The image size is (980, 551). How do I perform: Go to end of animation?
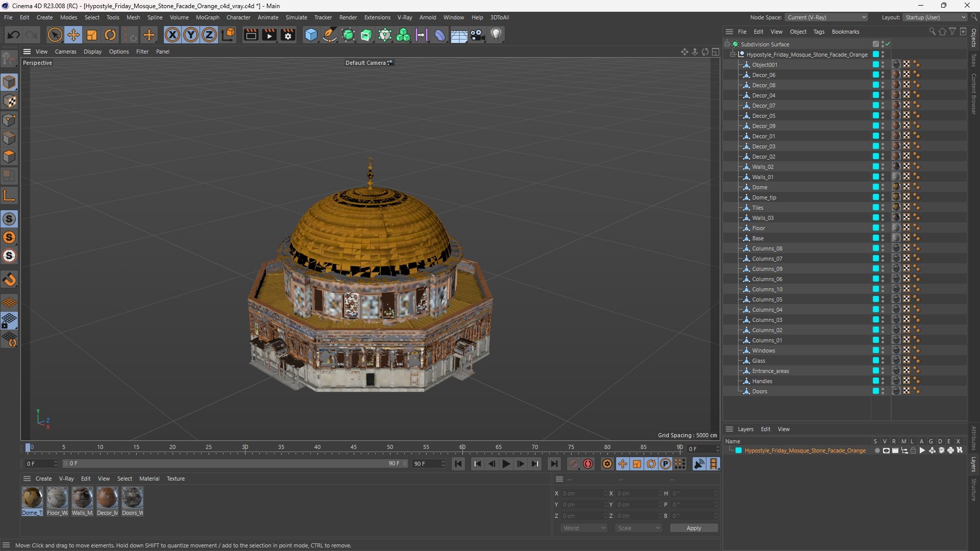554,464
